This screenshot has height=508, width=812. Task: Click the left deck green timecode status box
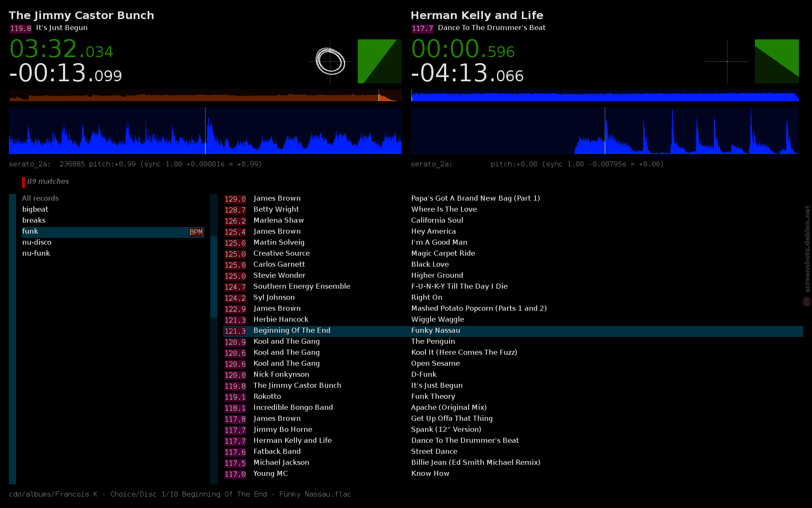click(379, 61)
